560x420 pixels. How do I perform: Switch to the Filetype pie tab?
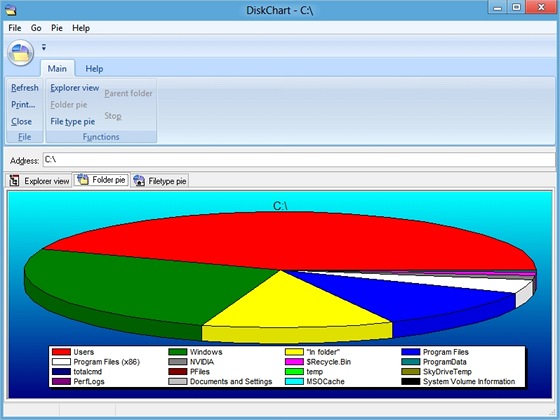159,181
